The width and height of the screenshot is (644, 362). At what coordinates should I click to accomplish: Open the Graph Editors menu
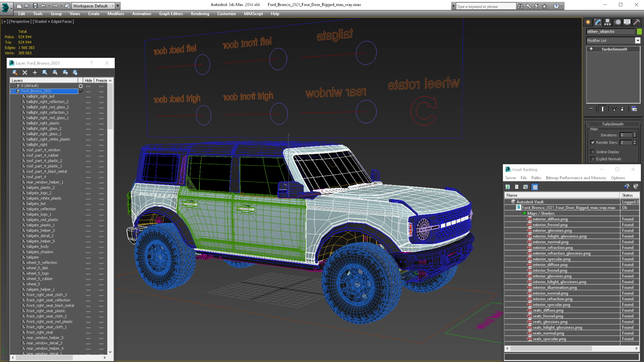pyautogui.click(x=171, y=14)
